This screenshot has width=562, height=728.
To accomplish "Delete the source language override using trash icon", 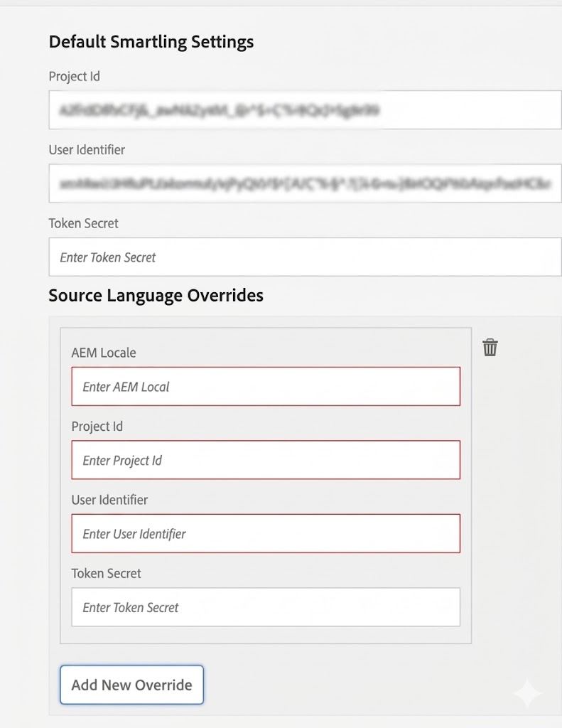I will point(490,348).
